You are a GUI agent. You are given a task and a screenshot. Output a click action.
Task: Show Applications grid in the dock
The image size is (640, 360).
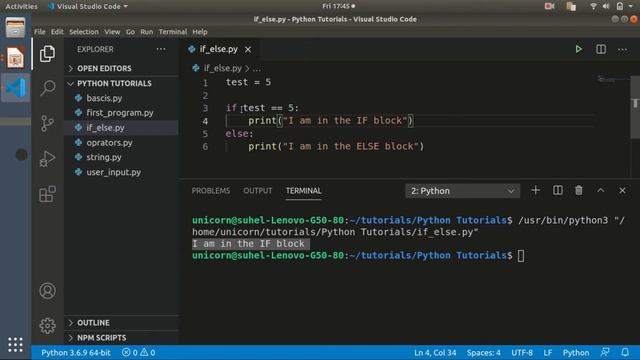(15, 345)
